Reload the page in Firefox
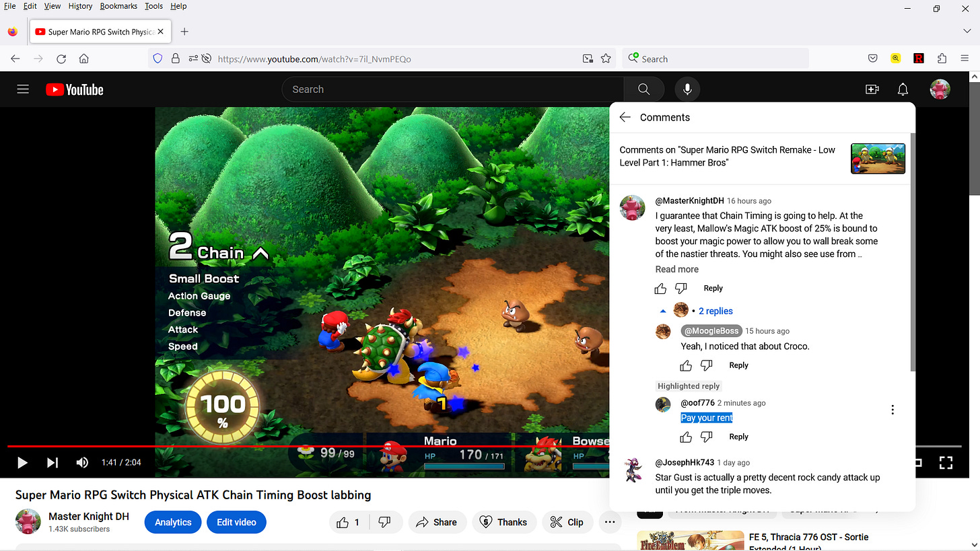 click(61, 59)
